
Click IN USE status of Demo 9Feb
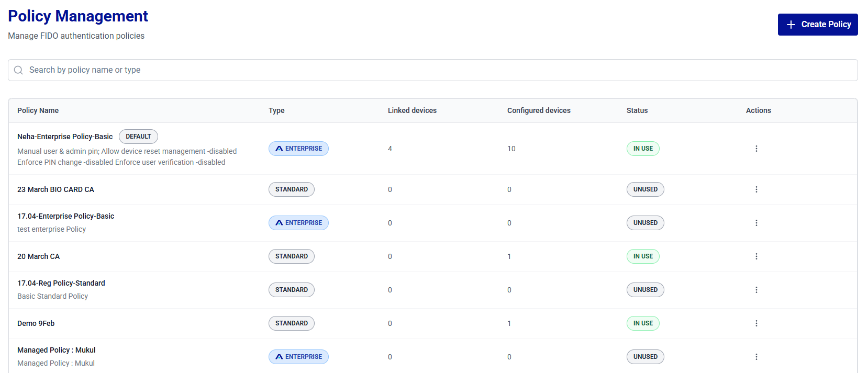(x=643, y=323)
